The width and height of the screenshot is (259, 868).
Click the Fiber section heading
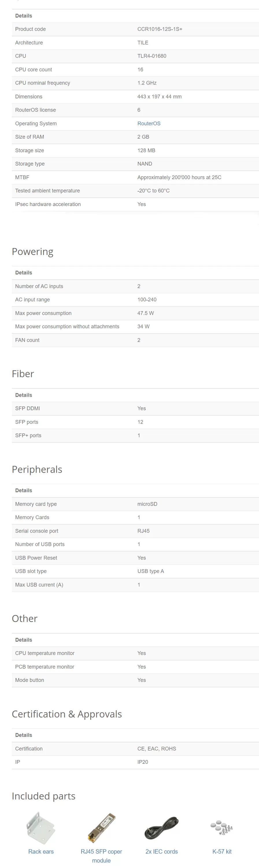point(23,374)
